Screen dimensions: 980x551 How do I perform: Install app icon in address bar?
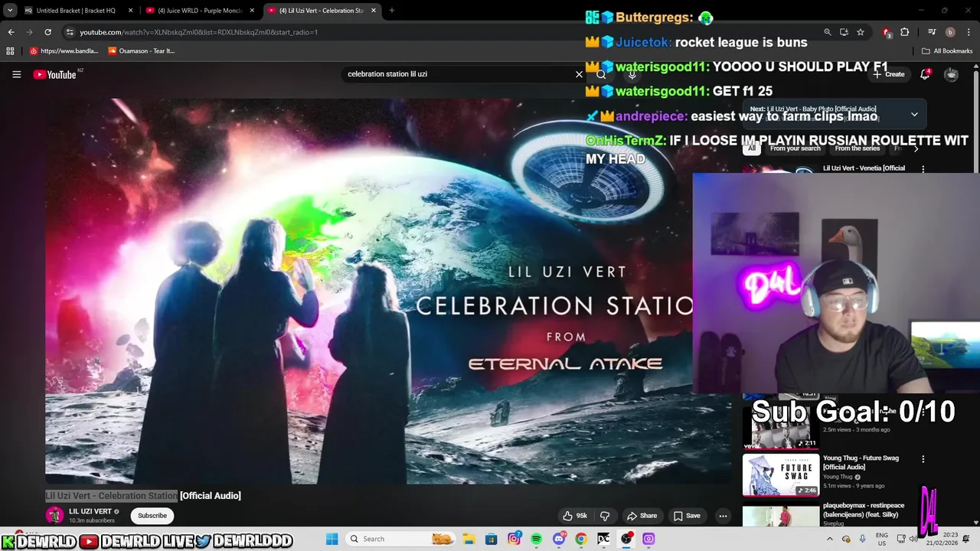click(x=844, y=32)
